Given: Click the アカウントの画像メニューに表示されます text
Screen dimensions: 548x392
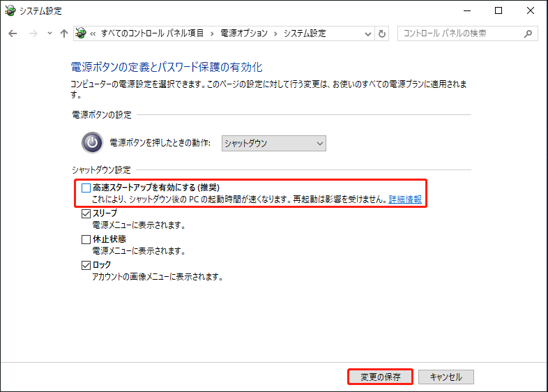Looking at the screenshot, I should pyautogui.click(x=158, y=277).
